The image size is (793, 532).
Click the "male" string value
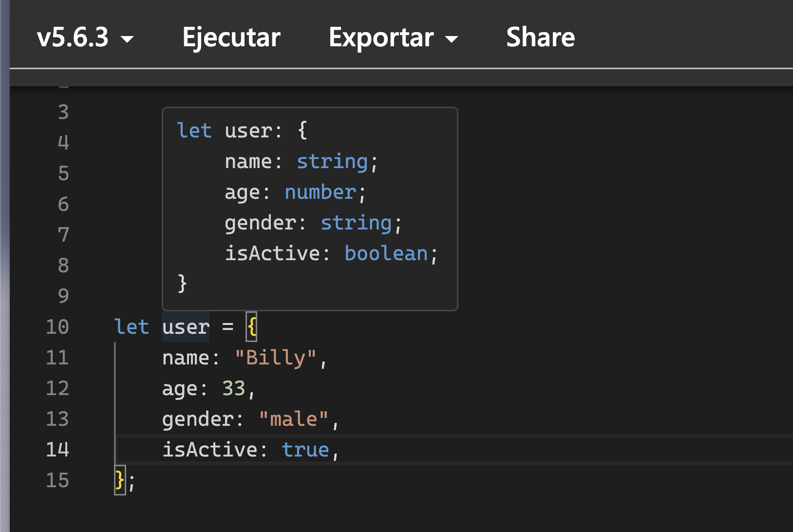pyautogui.click(x=294, y=419)
